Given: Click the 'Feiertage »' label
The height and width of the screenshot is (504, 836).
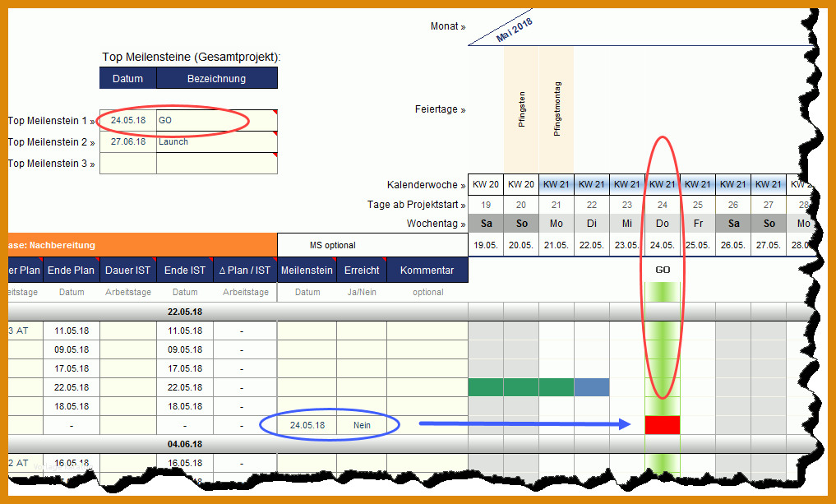Looking at the screenshot, I should point(441,109).
